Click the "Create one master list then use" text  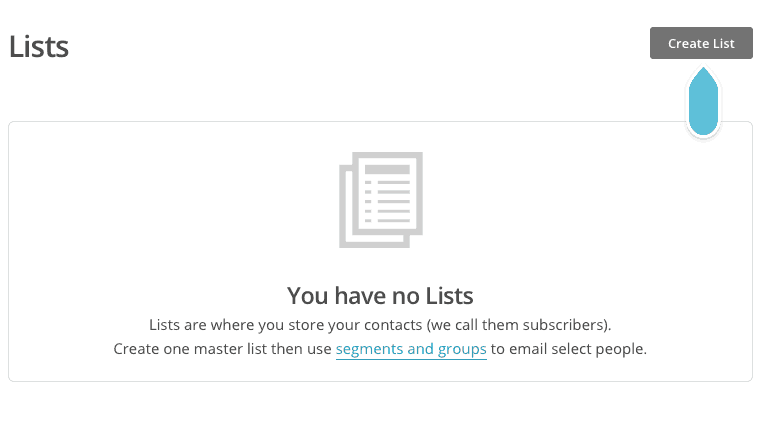coord(222,349)
